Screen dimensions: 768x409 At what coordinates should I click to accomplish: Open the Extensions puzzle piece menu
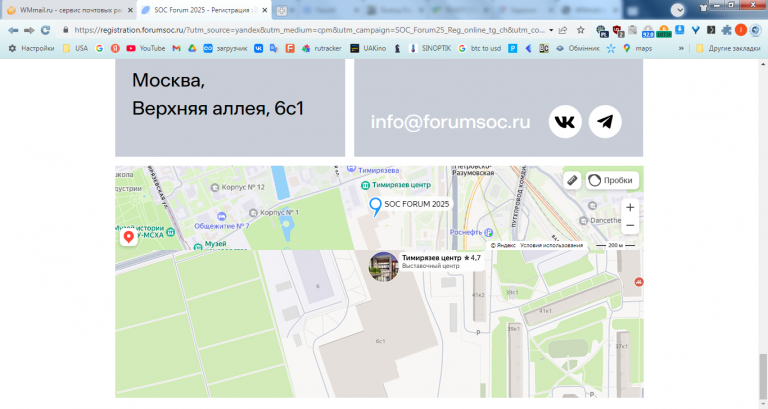click(727, 30)
